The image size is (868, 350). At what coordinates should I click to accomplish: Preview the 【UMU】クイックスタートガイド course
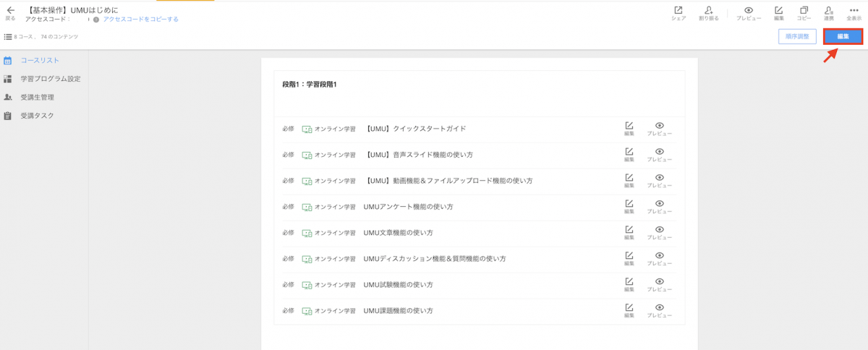[659, 129]
